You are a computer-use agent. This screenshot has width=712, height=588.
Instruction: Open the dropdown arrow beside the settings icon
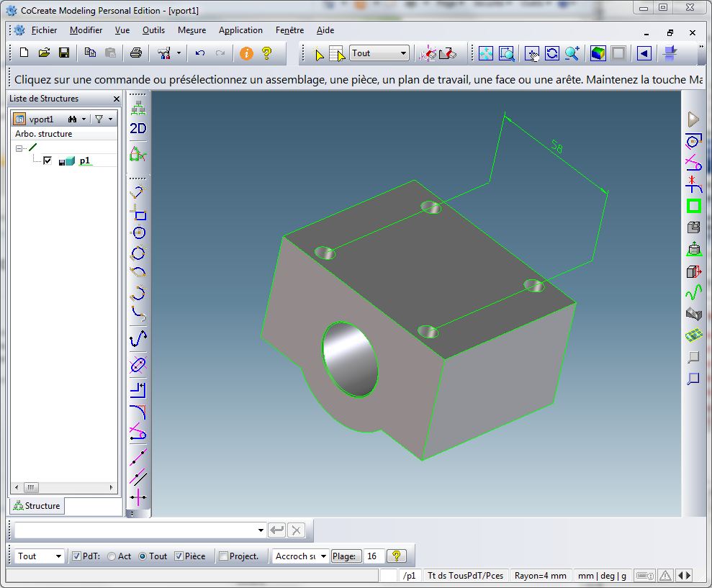pos(179,53)
